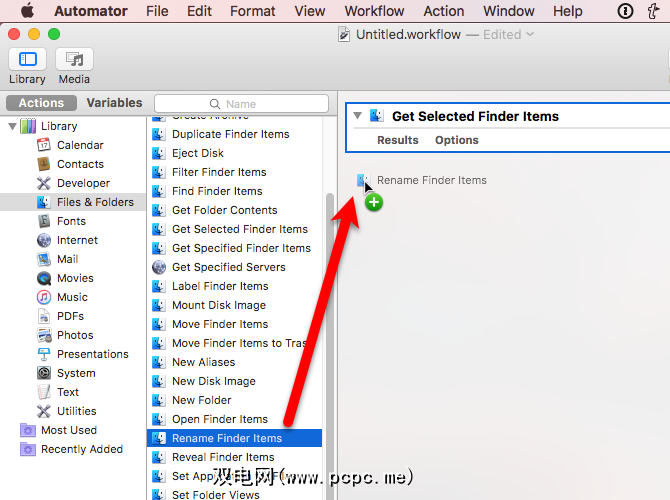This screenshot has width=670, height=500.
Task: Select the Get Folder Contents action
Action: point(235,210)
